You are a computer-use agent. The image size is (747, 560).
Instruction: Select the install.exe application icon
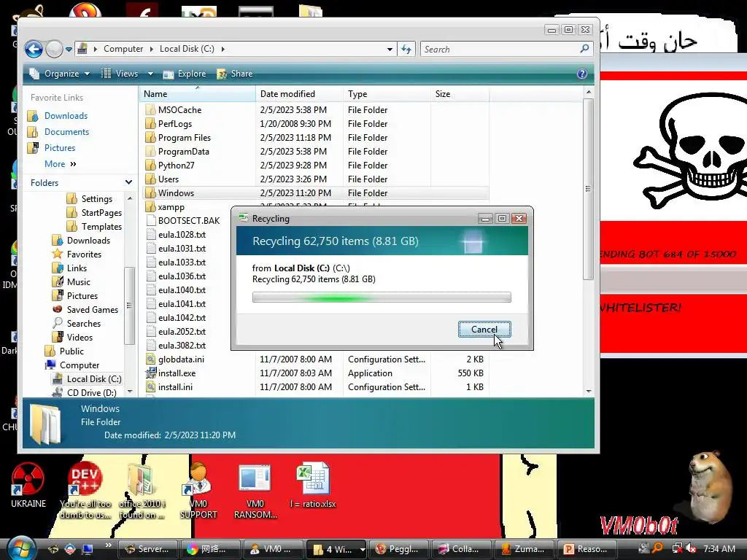(x=150, y=373)
